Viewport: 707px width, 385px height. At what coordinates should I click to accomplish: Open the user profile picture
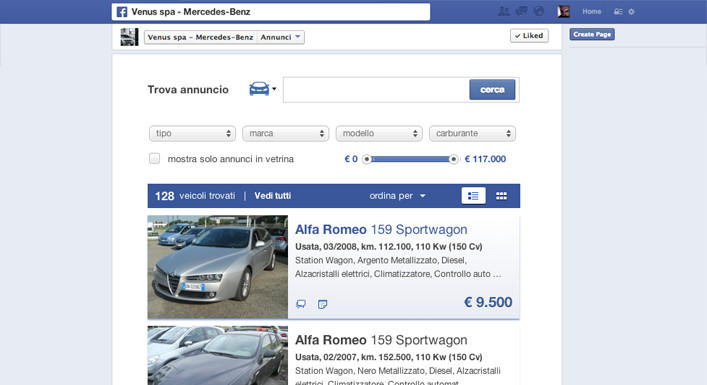(564, 12)
